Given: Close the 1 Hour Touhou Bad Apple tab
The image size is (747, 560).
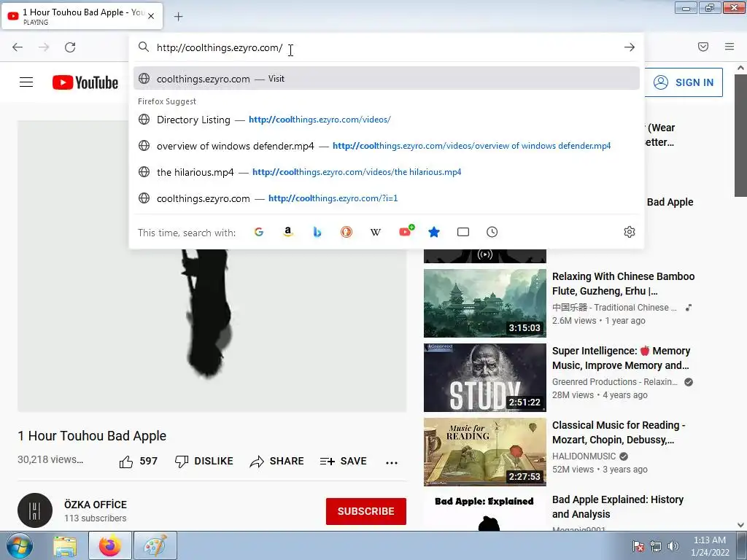Looking at the screenshot, I should point(151,16).
